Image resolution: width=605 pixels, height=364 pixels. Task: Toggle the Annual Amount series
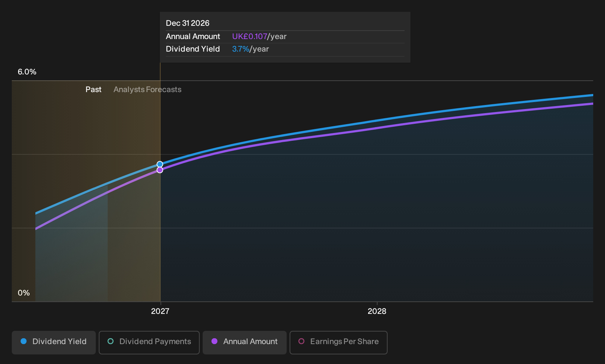tap(245, 343)
